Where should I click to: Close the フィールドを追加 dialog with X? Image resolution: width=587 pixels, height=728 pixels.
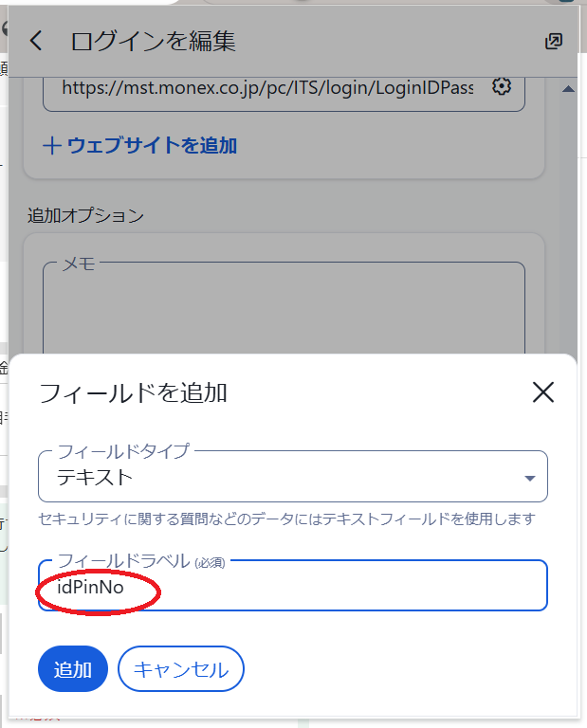click(x=542, y=392)
